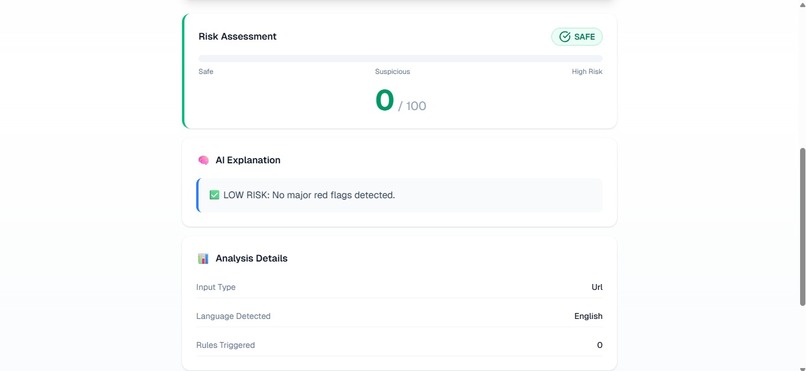Click the AI Explanation heading
Image resolution: width=806 pixels, height=371 pixels.
pos(248,160)
